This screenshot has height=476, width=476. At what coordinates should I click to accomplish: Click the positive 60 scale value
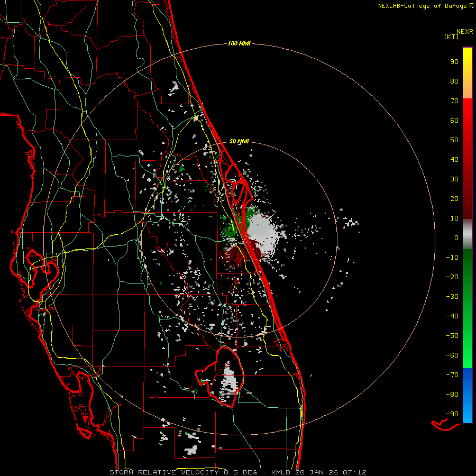tap(454, 121)
